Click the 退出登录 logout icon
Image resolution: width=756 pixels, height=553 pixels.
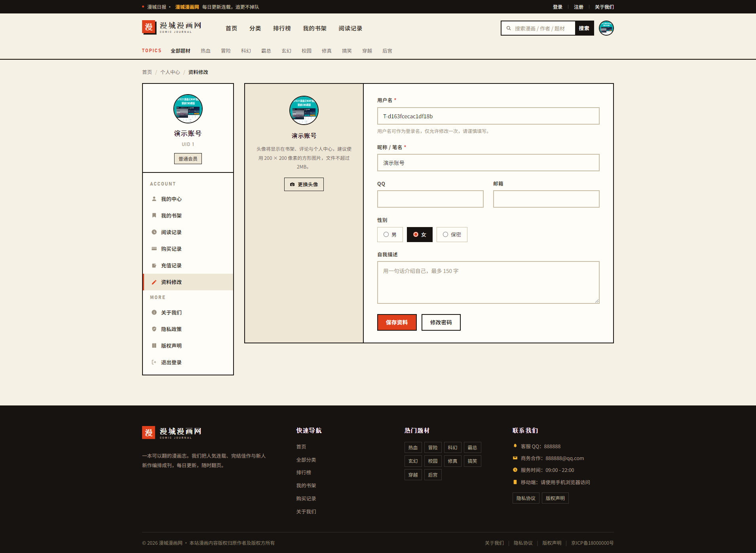pyautogui.click(x=154, y=362)
